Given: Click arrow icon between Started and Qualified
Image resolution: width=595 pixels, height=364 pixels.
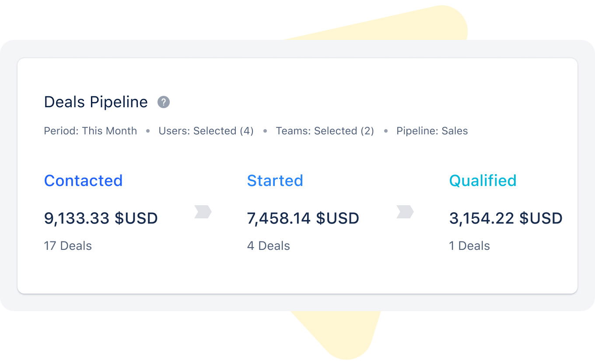Looking at the screenshot, I should (405, 212).
